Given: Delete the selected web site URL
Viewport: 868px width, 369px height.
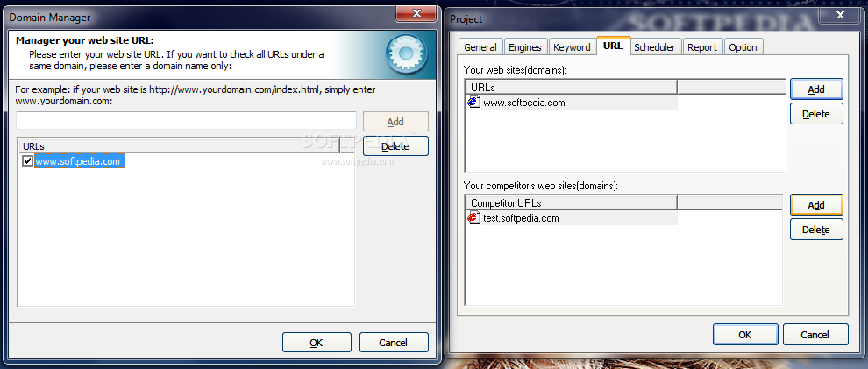Looking at the screenshot, I should 816,113.
